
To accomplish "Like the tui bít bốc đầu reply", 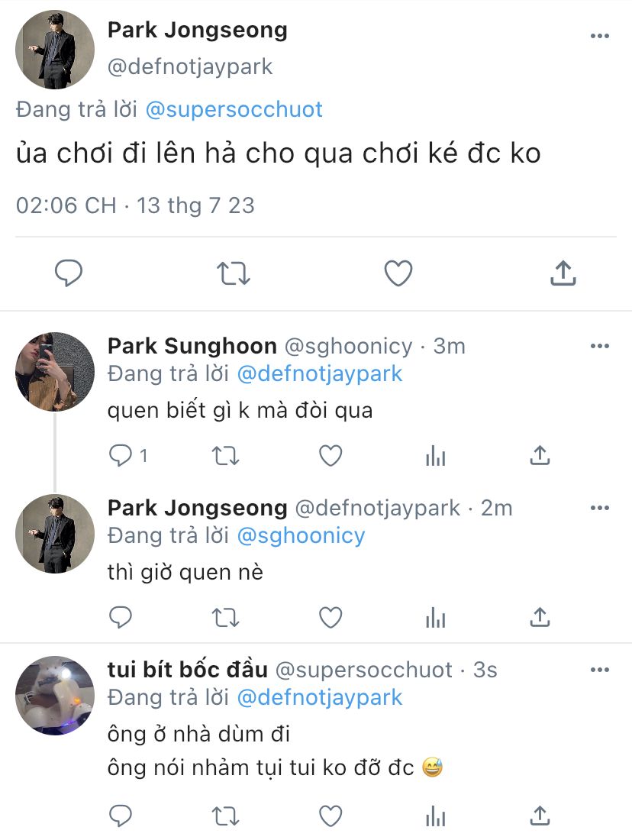I will coord(330,815).
